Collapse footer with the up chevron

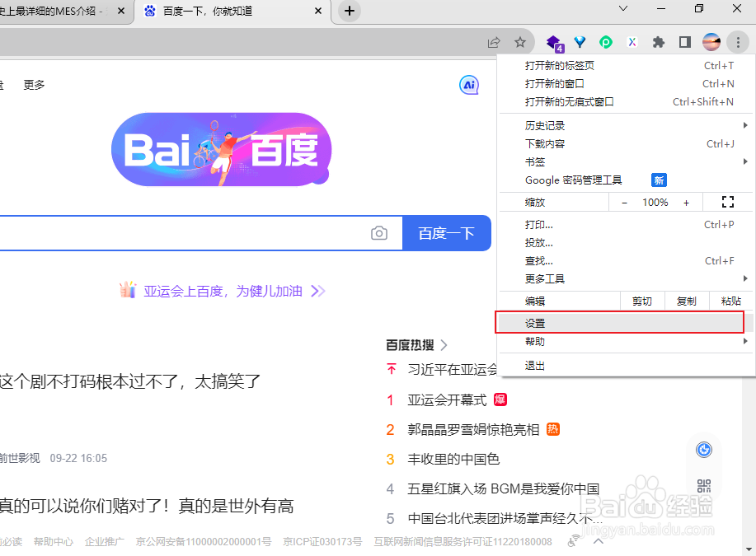[x=599, y=541]
